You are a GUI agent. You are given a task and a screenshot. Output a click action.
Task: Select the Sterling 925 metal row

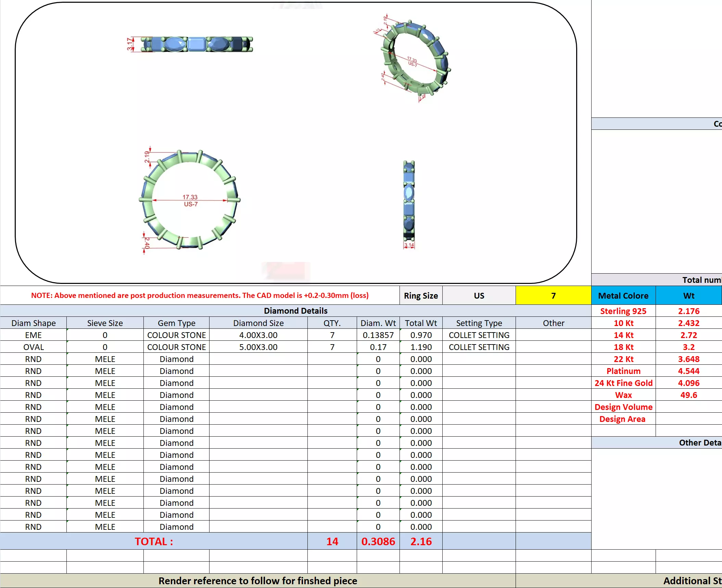(x=623, y=311)
